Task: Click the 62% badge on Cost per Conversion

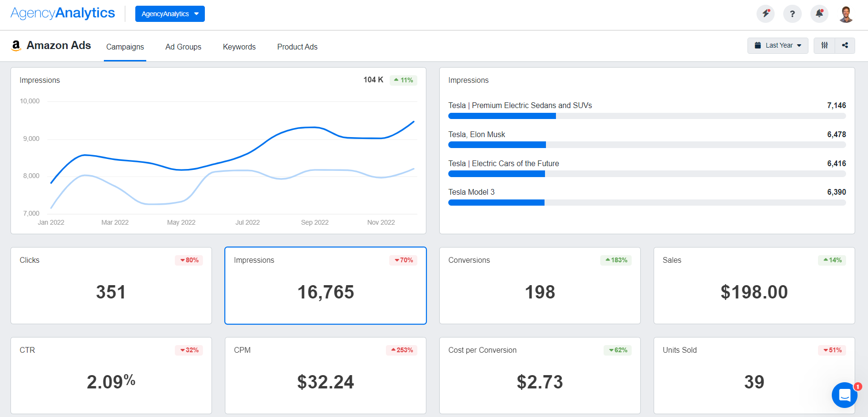Action: pos(618,350)
